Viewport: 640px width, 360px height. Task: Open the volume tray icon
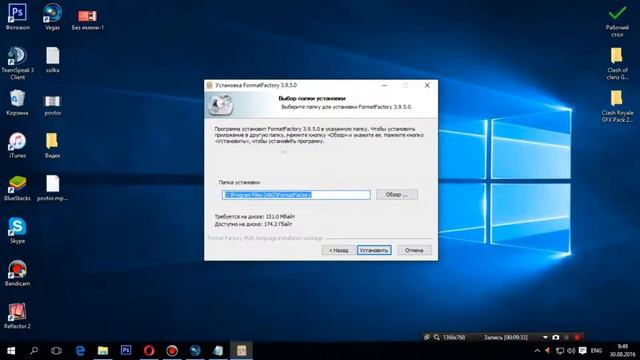(x=571, y=351)
